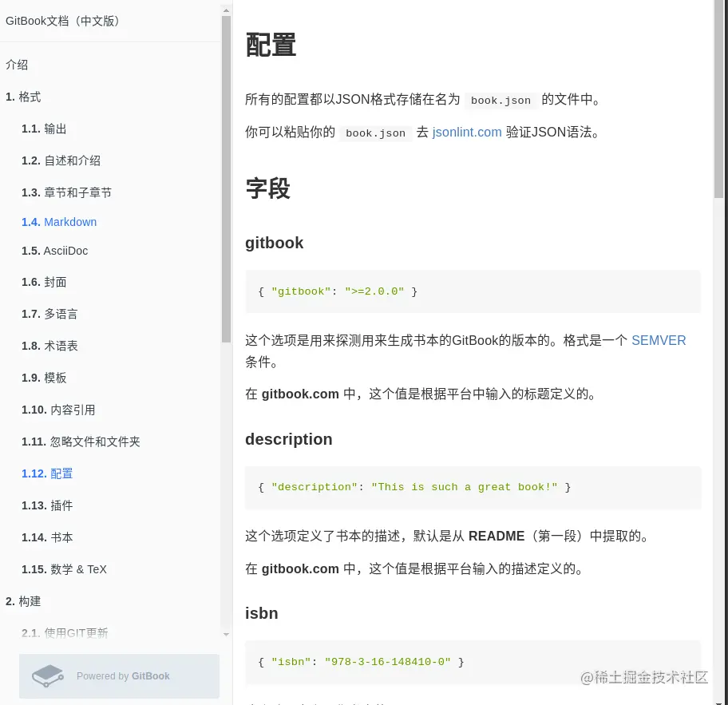The width and height of the screenshot is (728, 705).
Task: Click the inline book.json code in first paragraph
Action: (x=500, y=100)
